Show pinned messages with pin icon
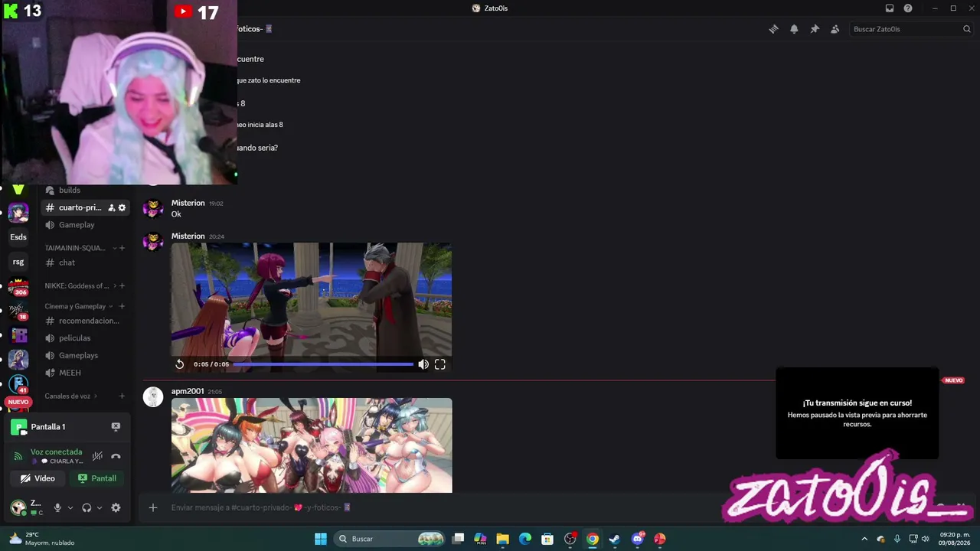This screenshot has height=551, width=980. coord(815,29)
